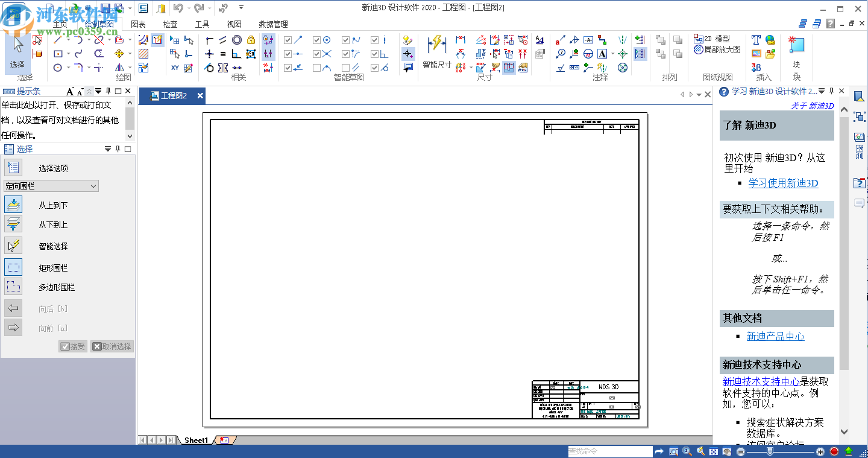Toggle the intersection checkbox in 智能草图
The height and width of the screenshot is (458, 868).
pyautogui.click(x=317, y=54)
